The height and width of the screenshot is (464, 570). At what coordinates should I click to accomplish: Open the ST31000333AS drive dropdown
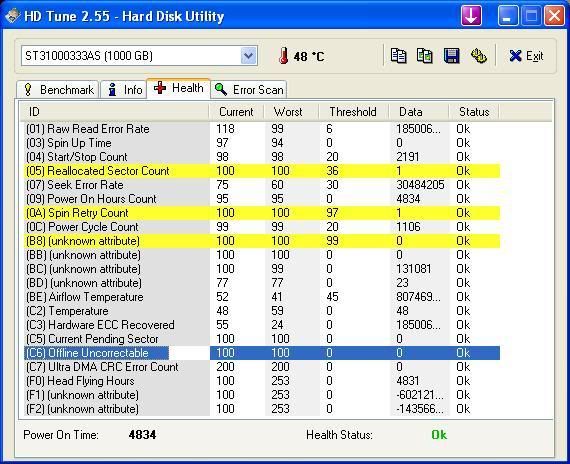pos(249,56)
